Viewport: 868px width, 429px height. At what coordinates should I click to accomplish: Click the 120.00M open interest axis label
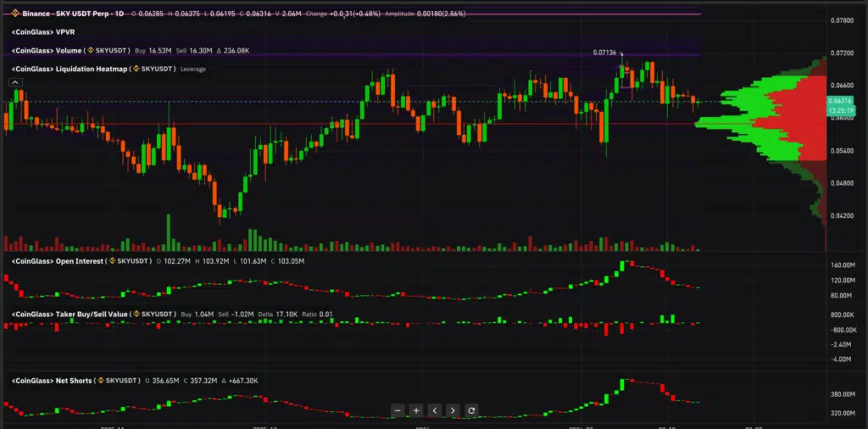[x=843, y=281]
